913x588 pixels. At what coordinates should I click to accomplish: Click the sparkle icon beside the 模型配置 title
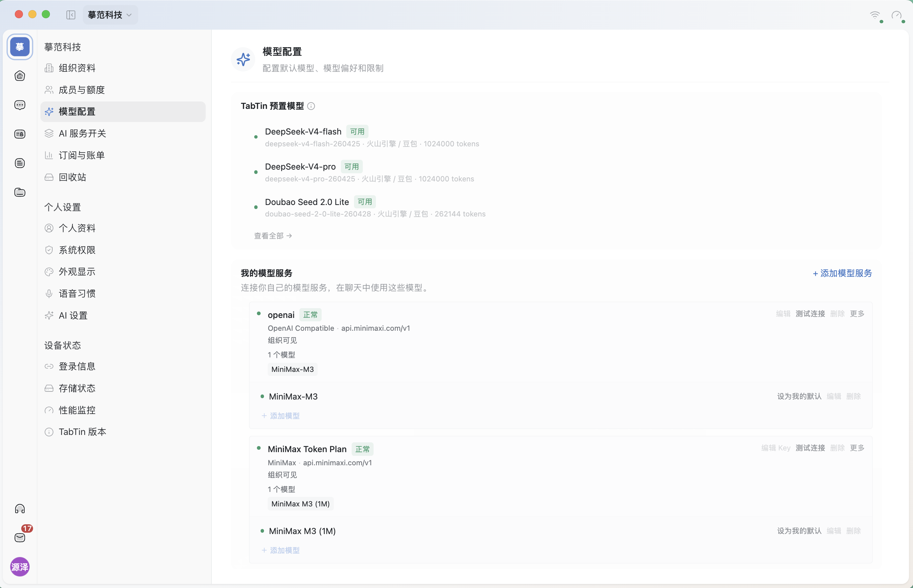(243, 59)
